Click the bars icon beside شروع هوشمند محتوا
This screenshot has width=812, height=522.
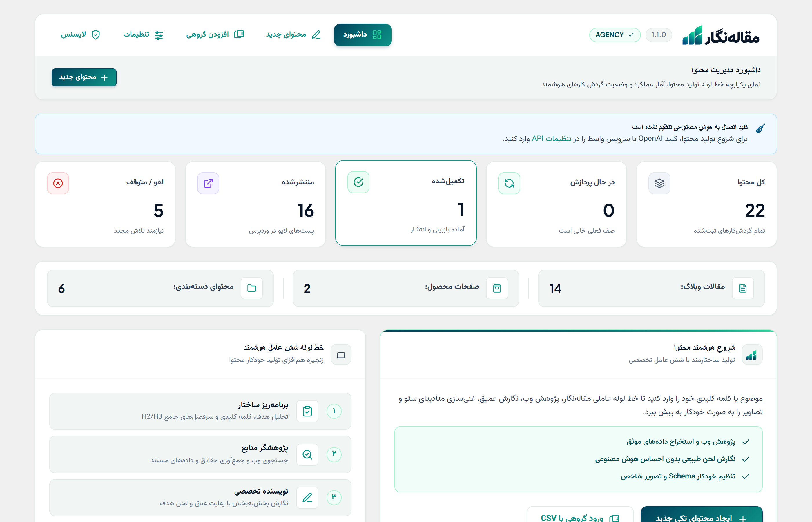[752, 355]
